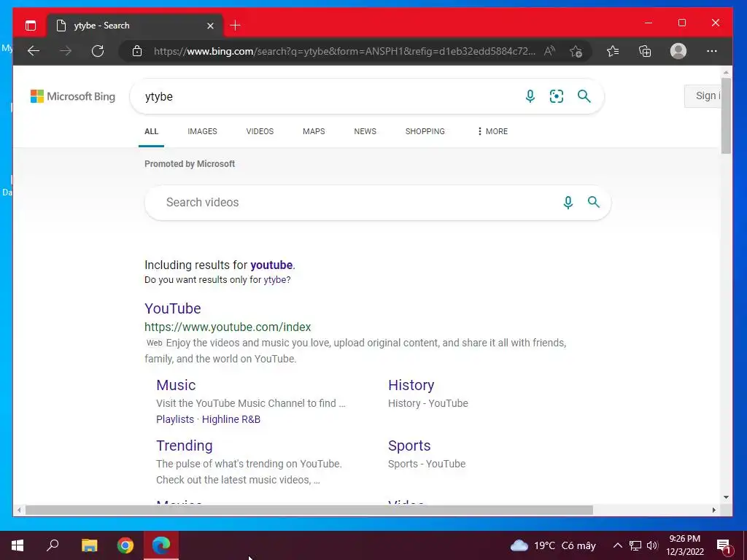Image resolution: width=747 pixels, height=560 pixels.
Task: Follow the bold youtube suggestion link
Action: click(271, 265)
